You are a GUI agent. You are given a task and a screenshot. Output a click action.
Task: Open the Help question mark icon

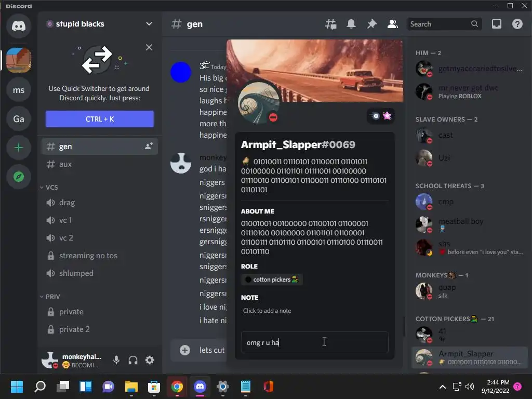[x=517, y=24]
